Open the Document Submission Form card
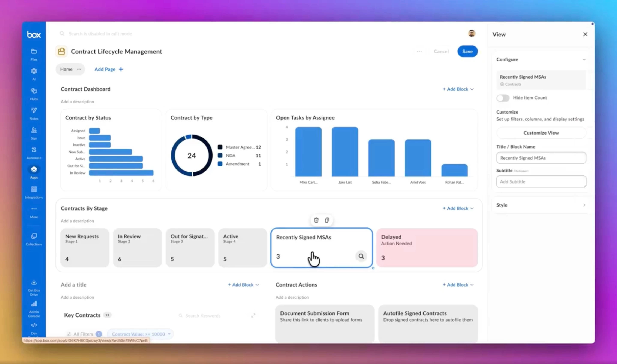This screenshot has width=617, height=364. (x=325, y=324)
